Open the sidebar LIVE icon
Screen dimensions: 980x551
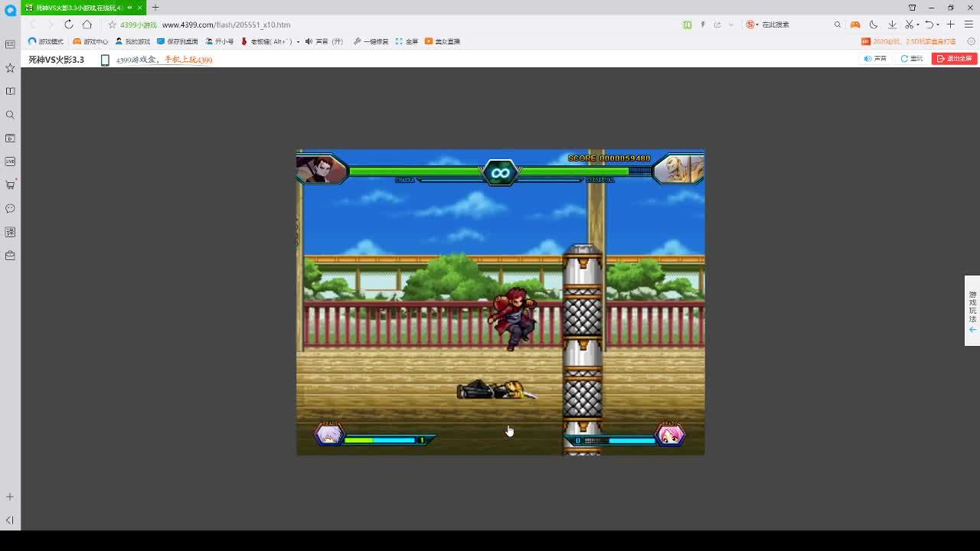pos(10,161)
